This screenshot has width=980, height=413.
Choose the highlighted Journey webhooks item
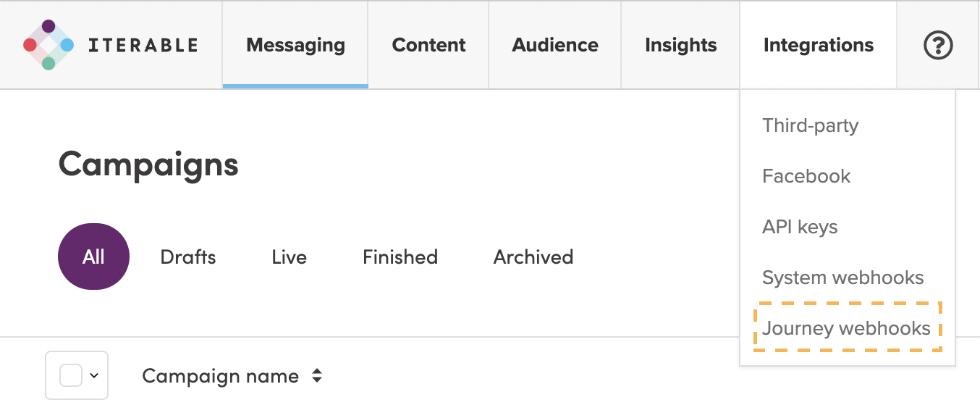[846, 328]
